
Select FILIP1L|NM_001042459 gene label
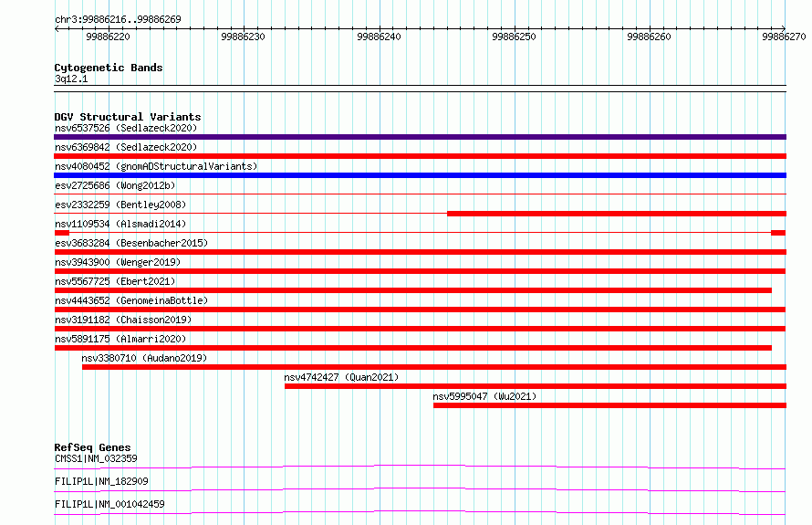(109, 504)
